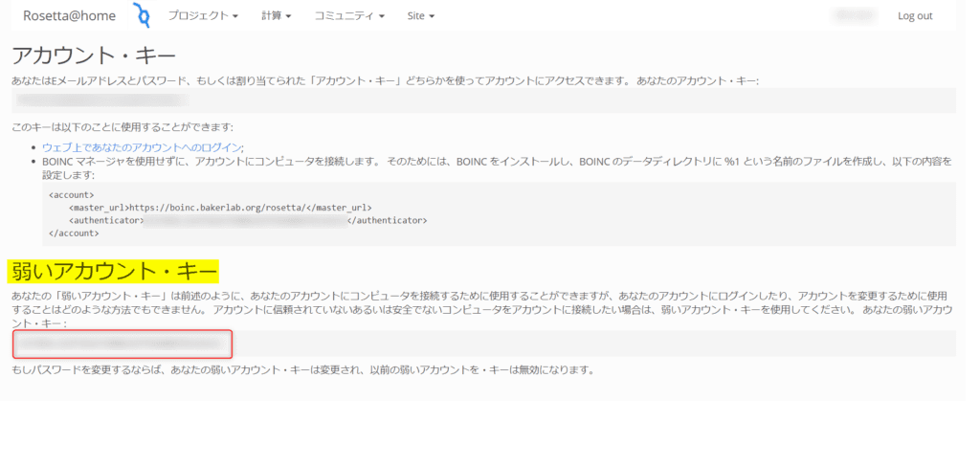
Task: Follow the ウェブ上であなたのアカウントへのログイン link
Action: coord(142,147)
